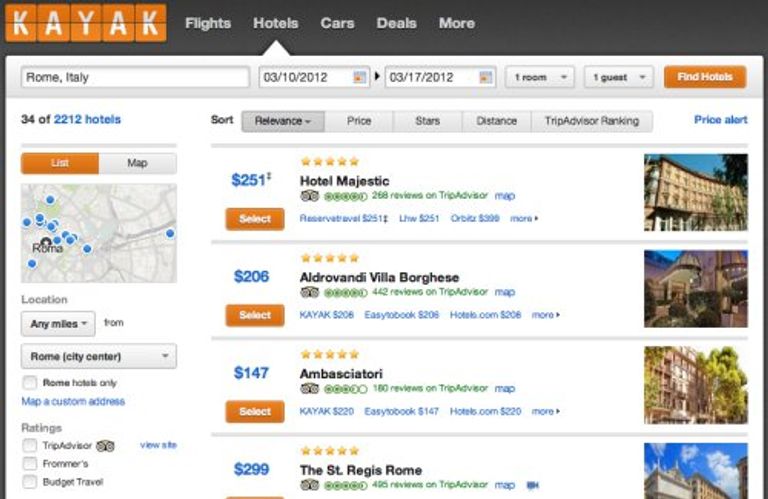The width and height of the screenshot is (768, 499).
Task: Sort results by Distance
Action: pyautogui.click(x=496, y=121)
